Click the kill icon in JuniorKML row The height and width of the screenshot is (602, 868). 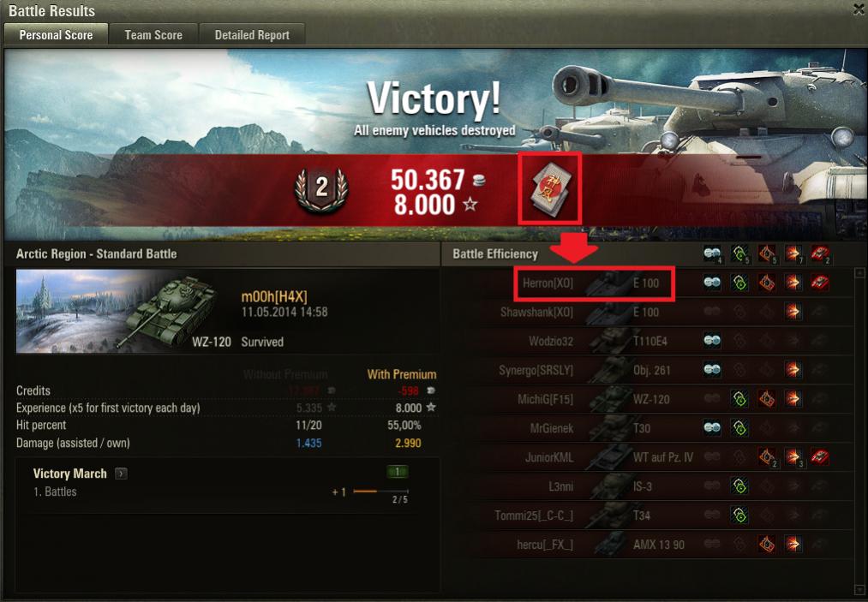point(820,456)
